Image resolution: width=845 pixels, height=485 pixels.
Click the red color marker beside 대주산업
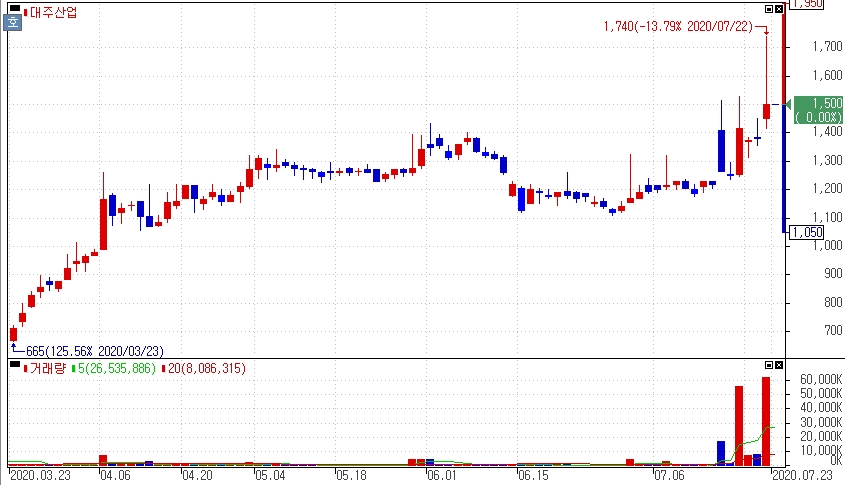pos(25,12)
